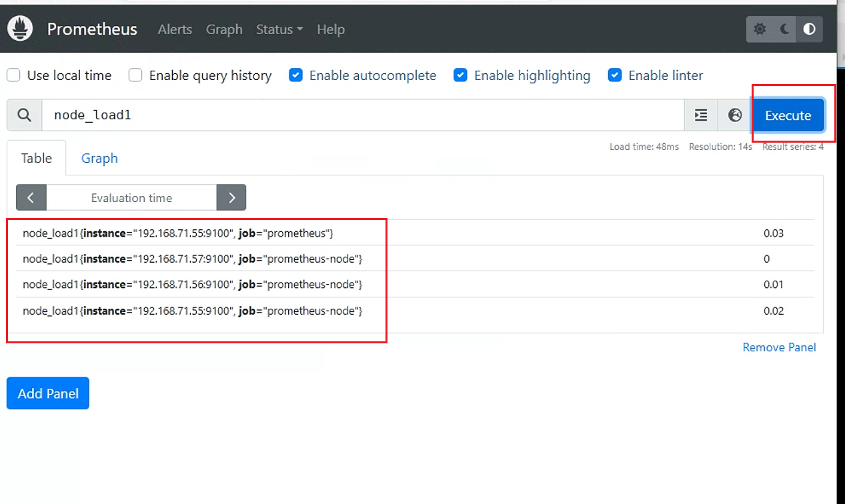The height and width of the screenshot is (504, 845).
Task: Click the Result series: 4 statistic
Action: pos(793,147)
